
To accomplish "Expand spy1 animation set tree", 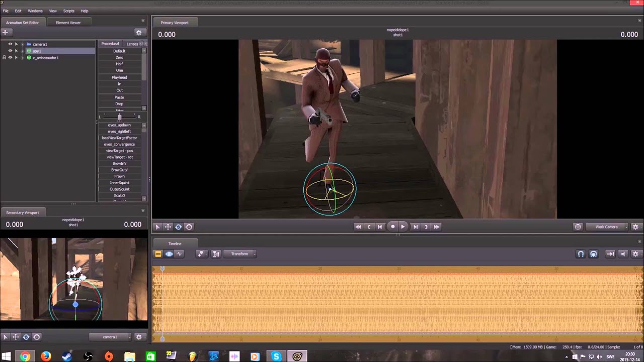I will tap(22, 51).
